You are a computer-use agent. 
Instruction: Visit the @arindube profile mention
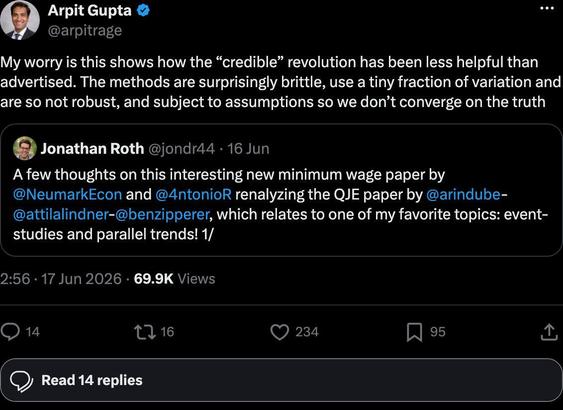click(x=464, y=194)
